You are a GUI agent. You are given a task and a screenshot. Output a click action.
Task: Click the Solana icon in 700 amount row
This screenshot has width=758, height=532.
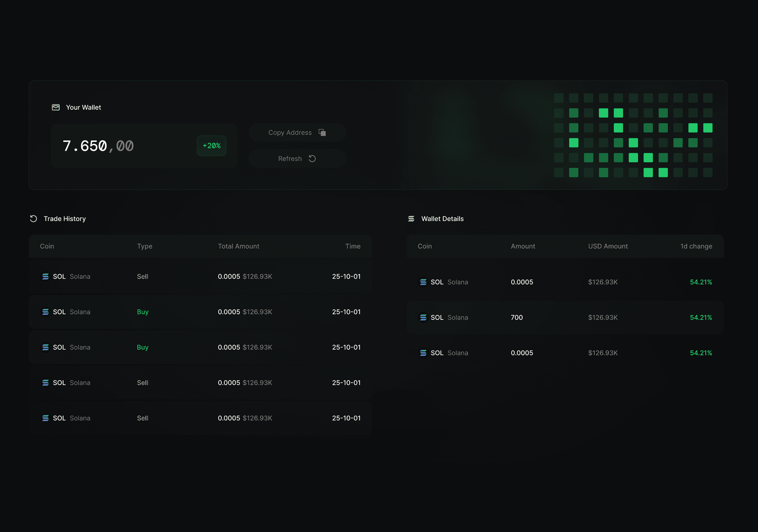pyautogui.click(x=423, y=317)
